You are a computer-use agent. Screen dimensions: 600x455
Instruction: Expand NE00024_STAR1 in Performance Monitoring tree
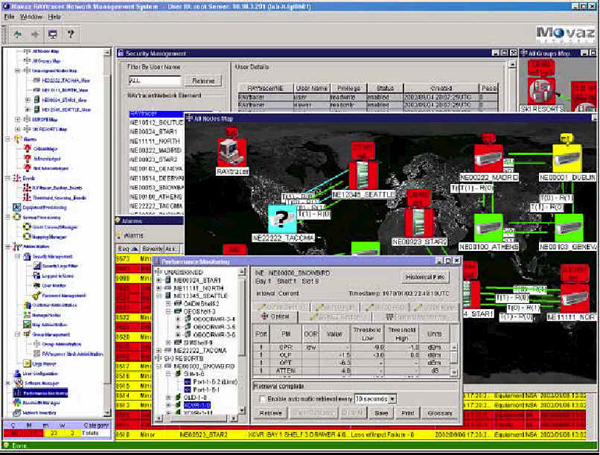pos(159,280)
